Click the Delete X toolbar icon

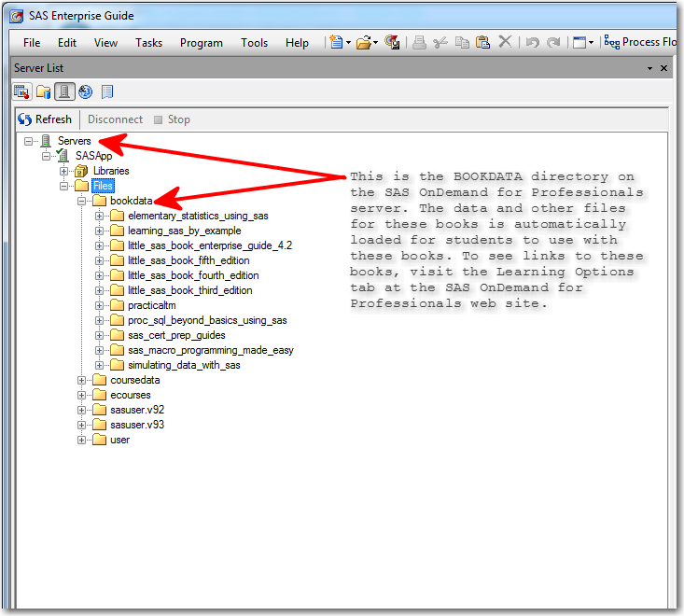tap(505, 42)
